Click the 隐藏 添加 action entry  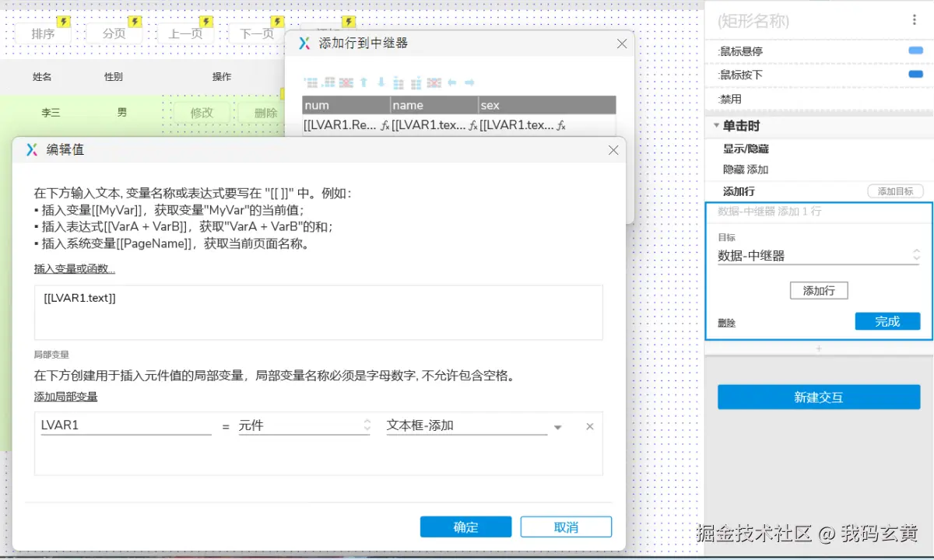coord(746,170)
